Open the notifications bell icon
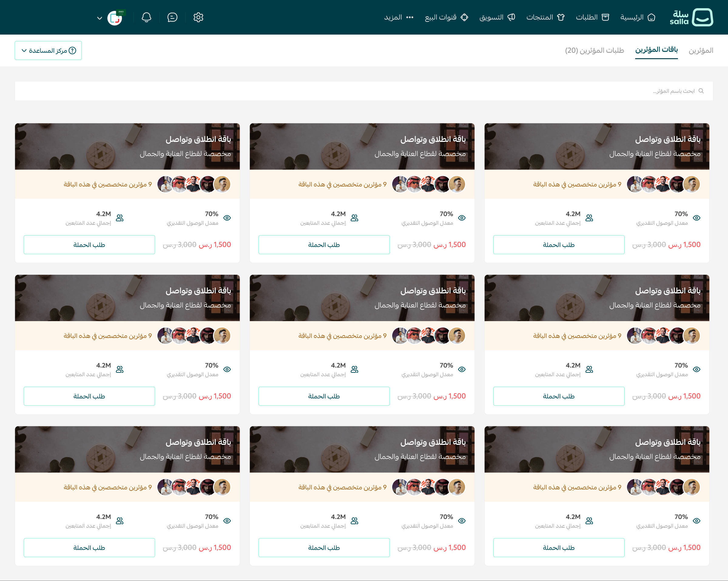The image size is (728, 581). pos(146,17)
